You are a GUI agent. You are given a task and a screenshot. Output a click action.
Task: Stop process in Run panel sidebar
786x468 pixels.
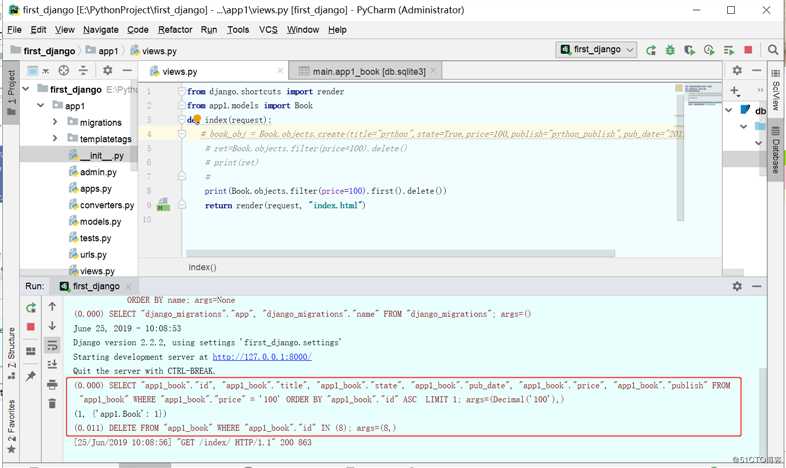pyautogui.click(x=31, y=327)
